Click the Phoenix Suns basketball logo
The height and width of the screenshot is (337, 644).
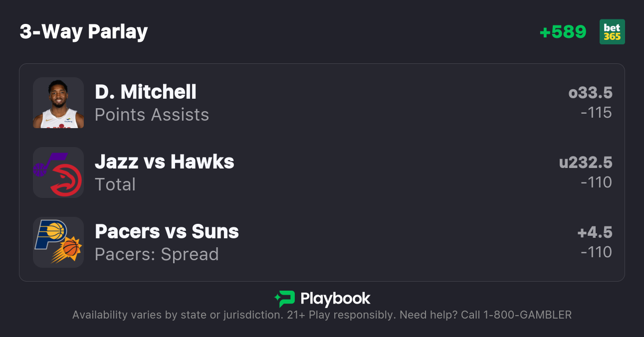pyautogui.click(x=69, y=249)
